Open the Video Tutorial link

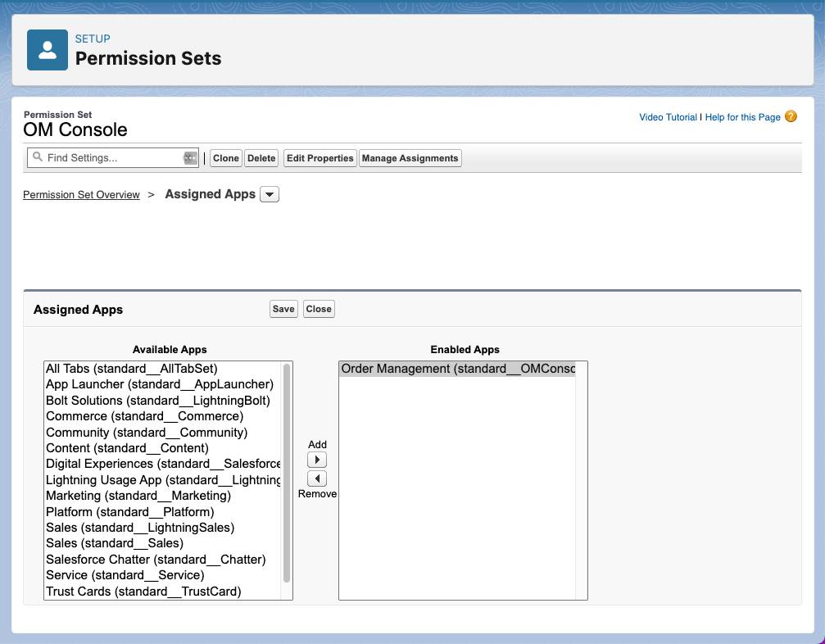pos(669,117)
